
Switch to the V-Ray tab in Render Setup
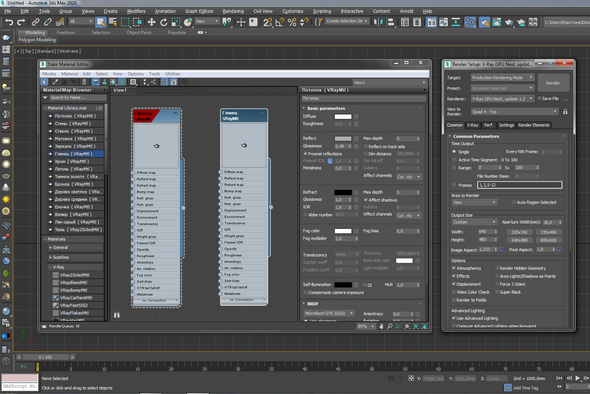click(x=473, y=125)
